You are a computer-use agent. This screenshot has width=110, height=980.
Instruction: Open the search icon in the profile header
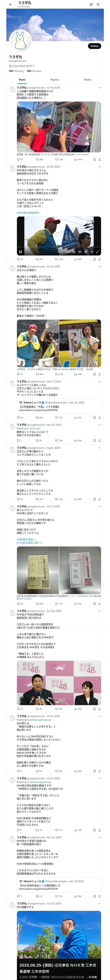coord(98,4)
